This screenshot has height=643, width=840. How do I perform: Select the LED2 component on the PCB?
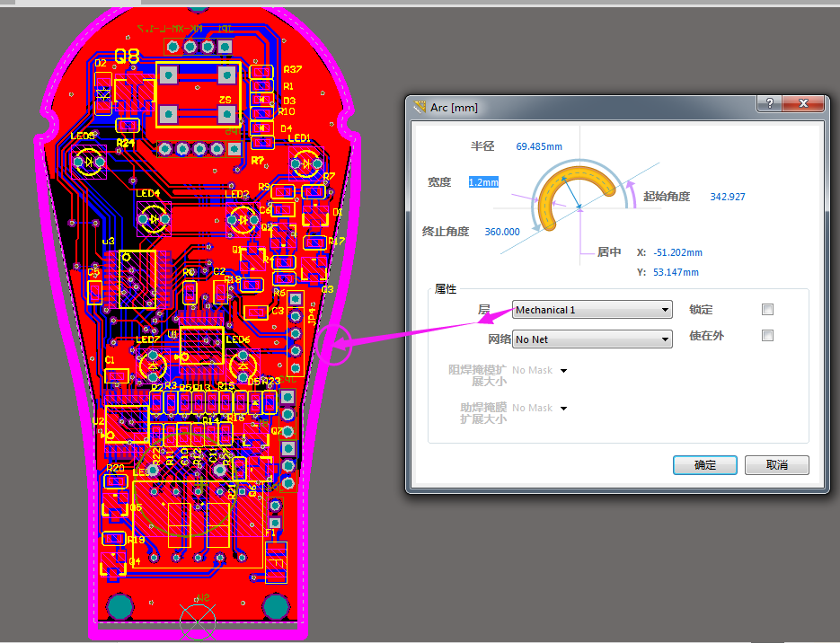pyautogui.click(x=242, y=218)
